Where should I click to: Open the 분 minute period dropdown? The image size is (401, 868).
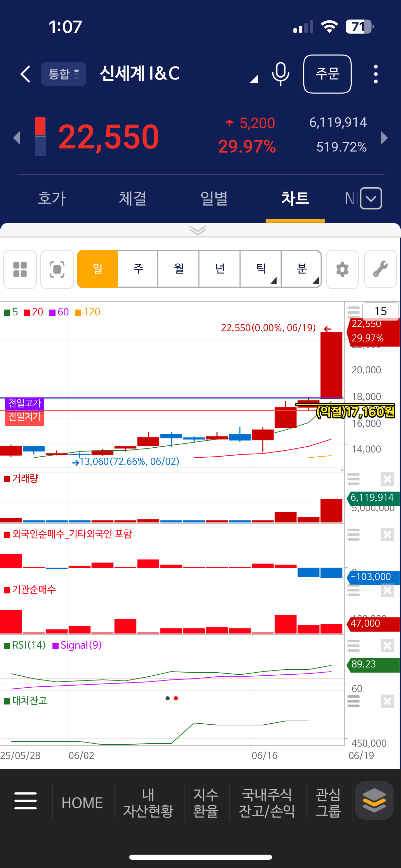[x=301, y=269]
